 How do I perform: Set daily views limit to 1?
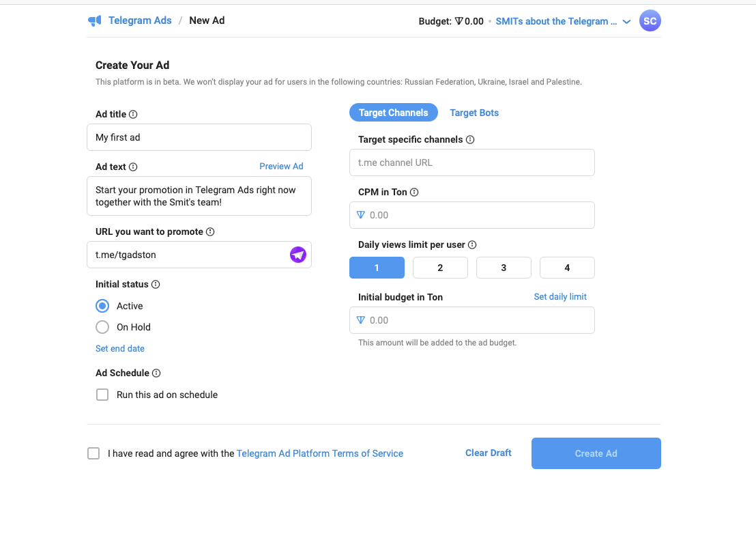click(377, 268)
